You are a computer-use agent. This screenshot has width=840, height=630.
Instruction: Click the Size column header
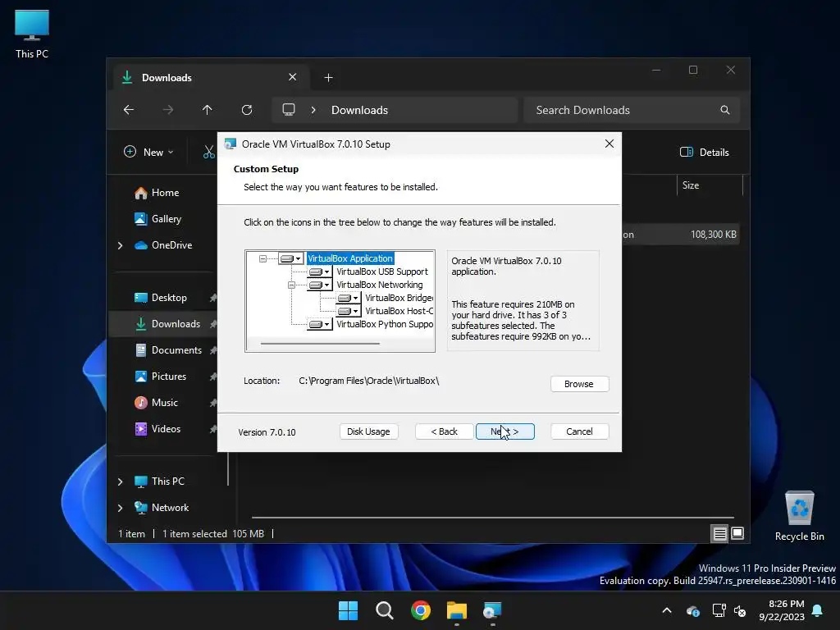pyautogui.click(x=710, y=185)
